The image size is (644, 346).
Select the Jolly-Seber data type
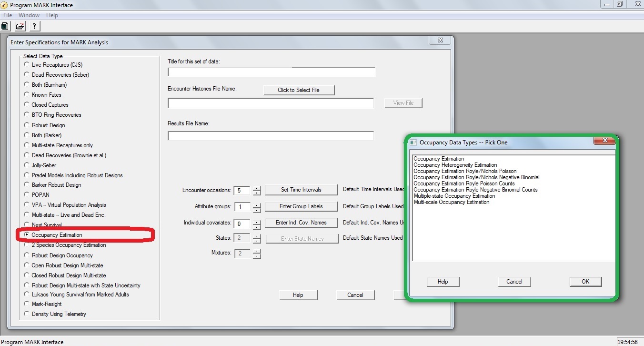(x=40, y=165)
